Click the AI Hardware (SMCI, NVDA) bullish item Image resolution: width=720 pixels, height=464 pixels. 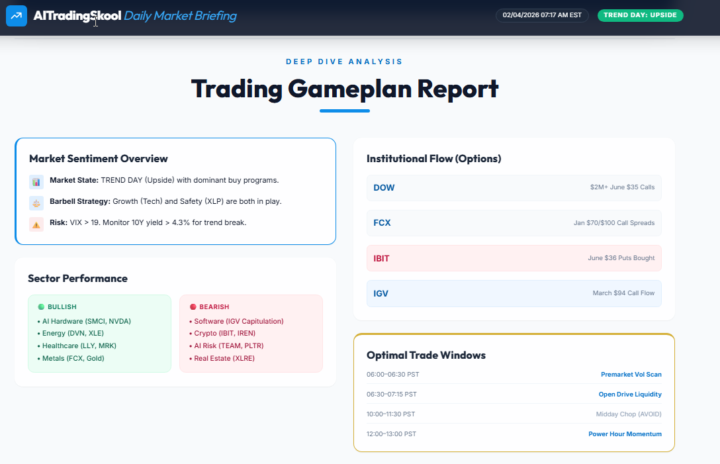84,321
